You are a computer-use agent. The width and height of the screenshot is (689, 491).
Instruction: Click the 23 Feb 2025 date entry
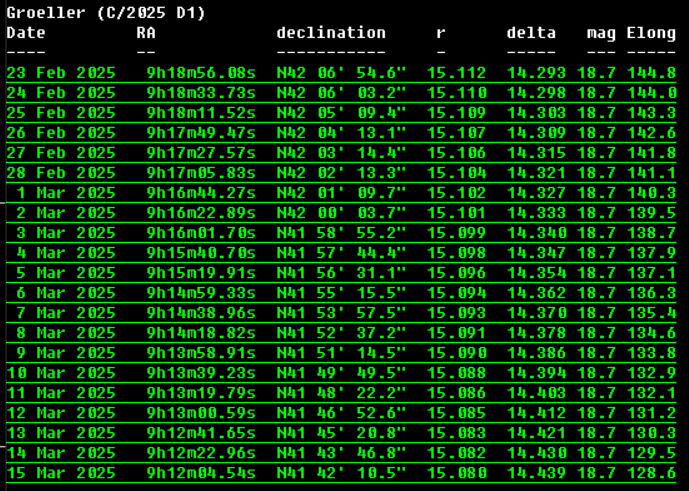[x=61, y=73]
